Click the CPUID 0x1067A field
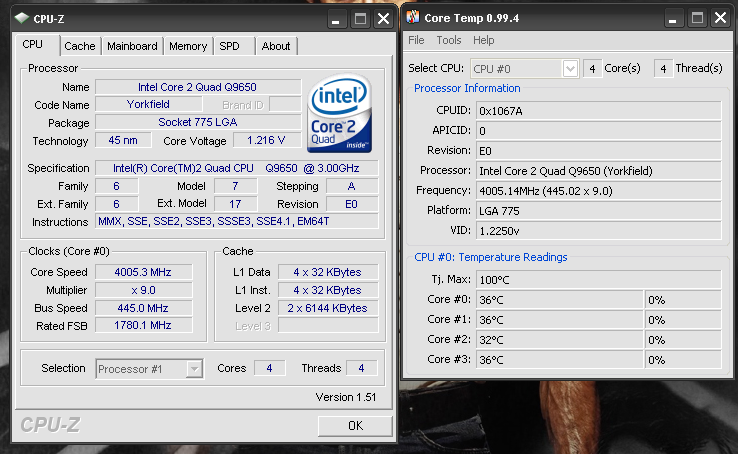 click(x=598, y=111)
